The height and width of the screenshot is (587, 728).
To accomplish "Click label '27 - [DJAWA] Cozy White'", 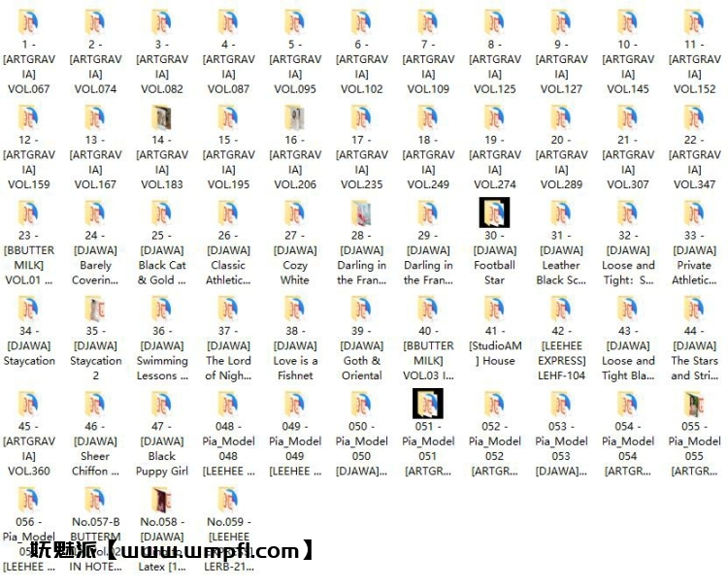I will pos(295,257).
